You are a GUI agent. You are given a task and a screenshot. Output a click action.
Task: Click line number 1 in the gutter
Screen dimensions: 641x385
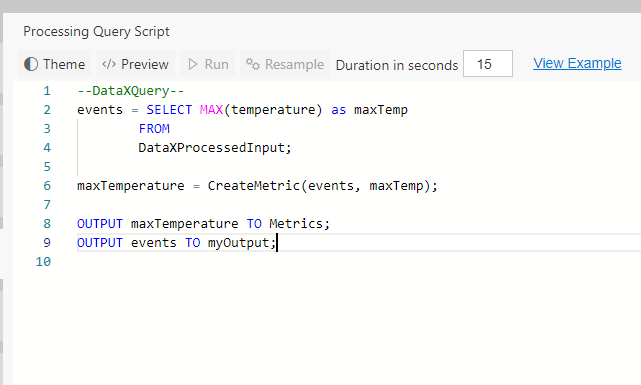tap(47, 91)
